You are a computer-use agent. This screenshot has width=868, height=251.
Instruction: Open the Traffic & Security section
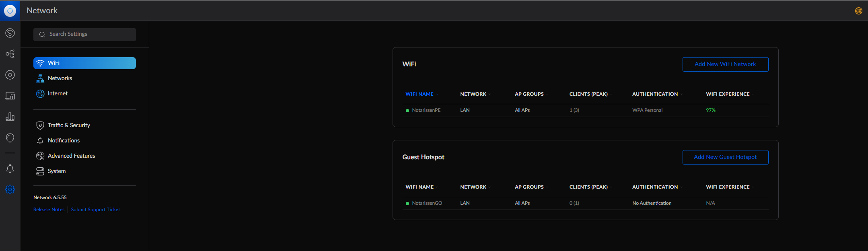69,125
